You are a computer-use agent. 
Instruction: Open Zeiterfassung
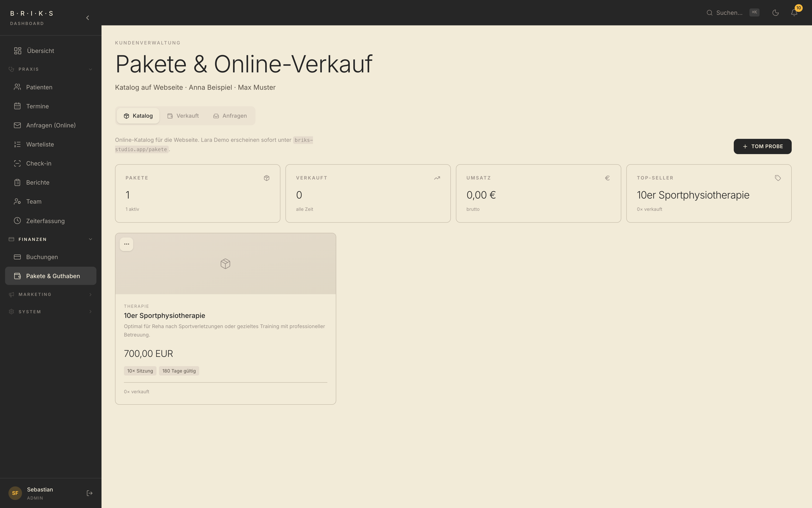click(x=51, y=221)
